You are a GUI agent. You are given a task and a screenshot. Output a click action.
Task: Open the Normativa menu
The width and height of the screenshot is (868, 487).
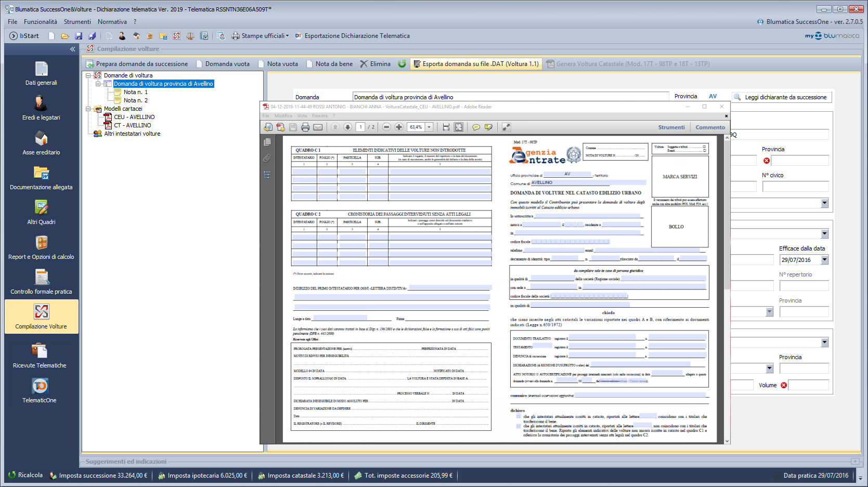tap(112, 22)
